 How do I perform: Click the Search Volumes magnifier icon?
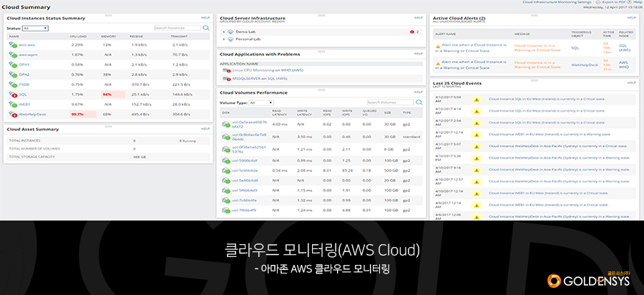click(419, 102)
